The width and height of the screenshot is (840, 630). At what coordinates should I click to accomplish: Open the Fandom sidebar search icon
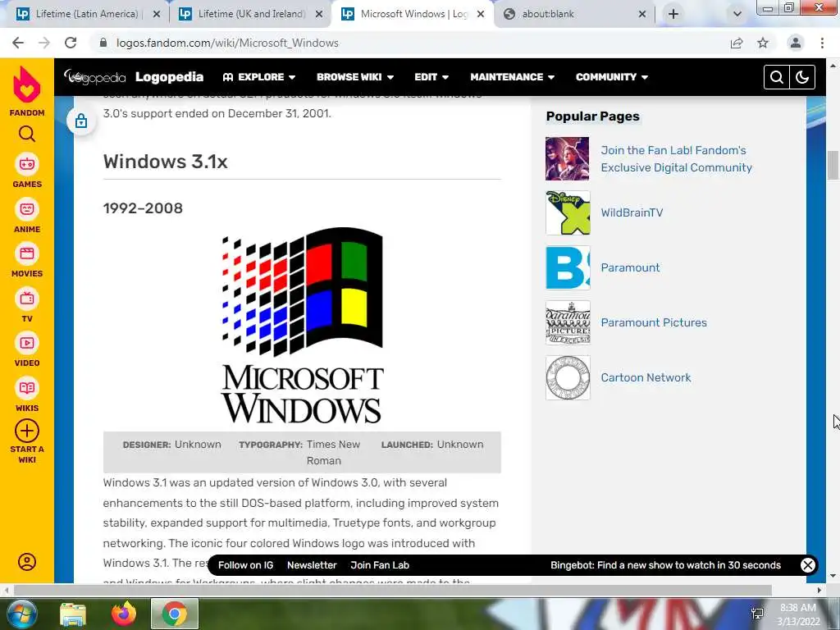27,134
